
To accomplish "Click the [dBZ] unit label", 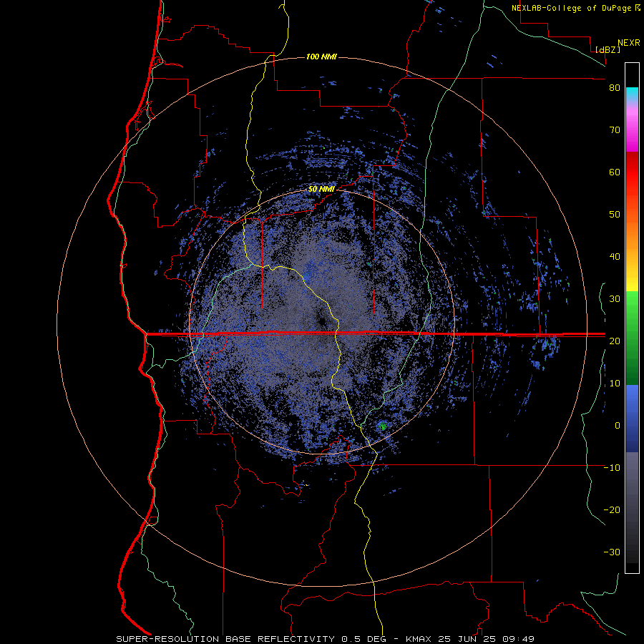I will click(x=608, y=50).
